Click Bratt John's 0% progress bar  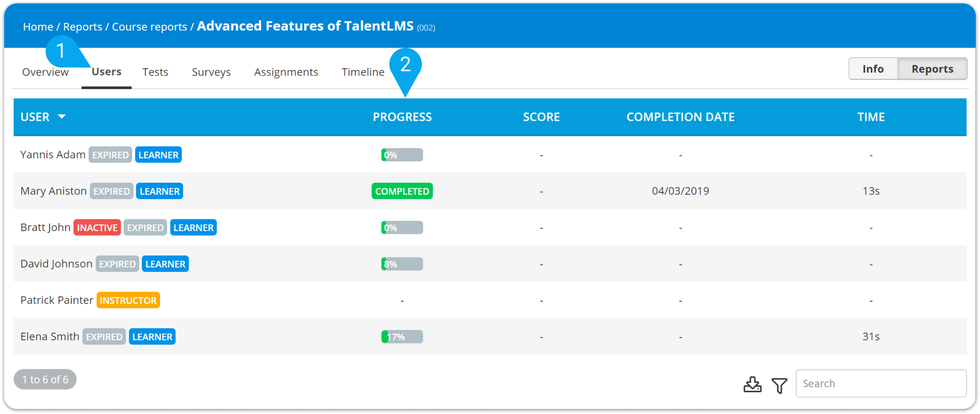(402, 228)
